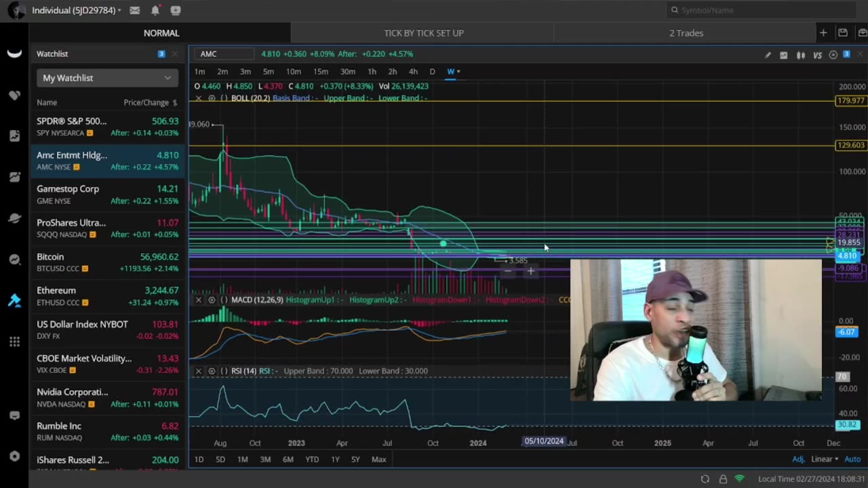Open the MACD indicator braces source code
Screen dimensions: 868x488
click(x=224, y=300)
